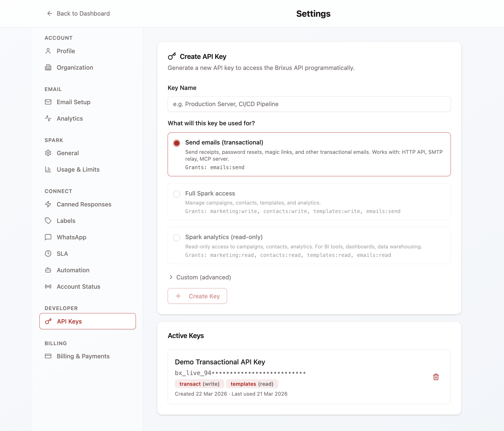Image resolution: width=504 pixels, height=431 pixels.
Task: Click the templates (read) scope badge
Action: click(x=252, y=384)
